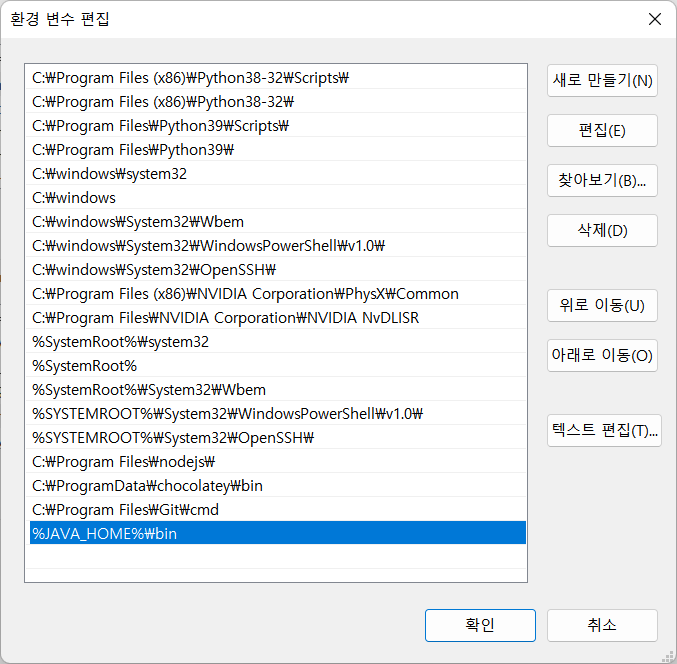Select the C:\Program Files\nodejs\ entry

pos(278,462)
